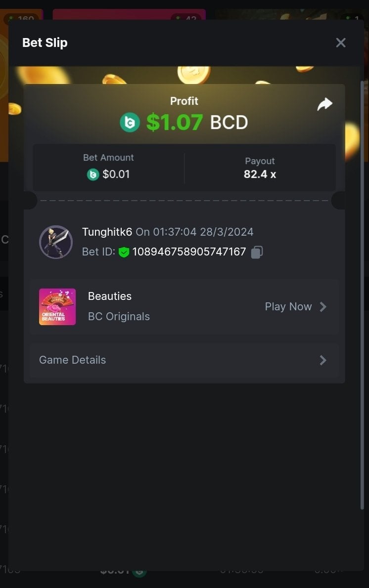Click the Beauties game title
Screen dimensions: 369x588
coord(110,296)
